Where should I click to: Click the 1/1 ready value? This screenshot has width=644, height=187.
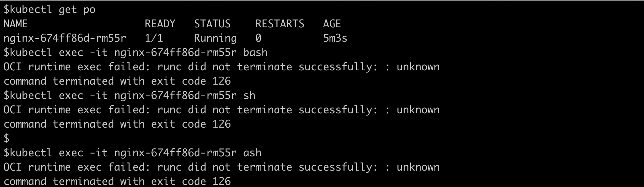(154, 38)
